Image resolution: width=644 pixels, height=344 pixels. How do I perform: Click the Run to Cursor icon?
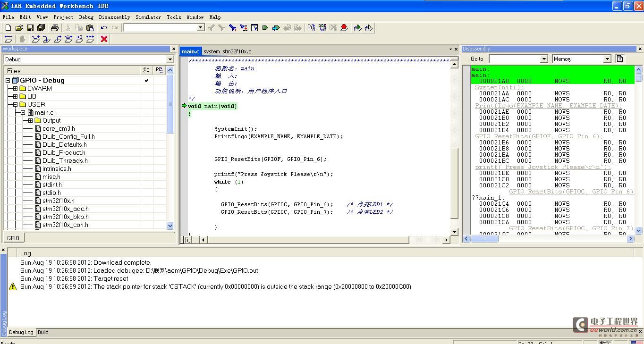pos(79,39)
